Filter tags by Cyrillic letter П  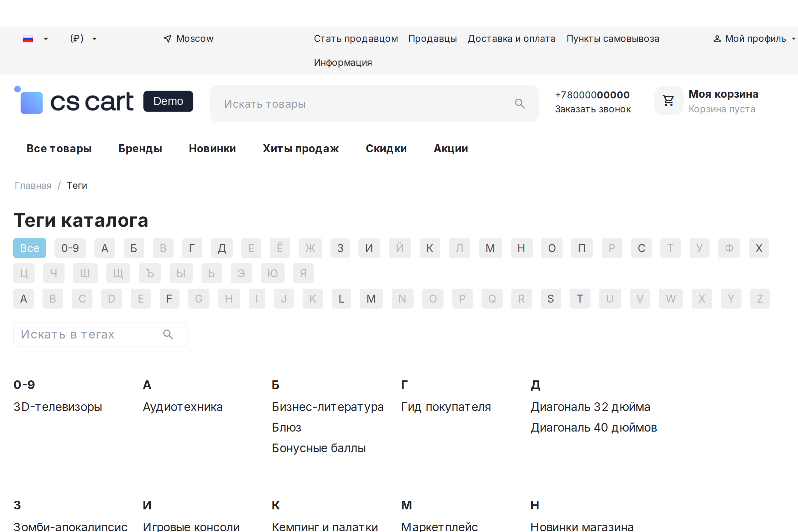click(582, 248)
